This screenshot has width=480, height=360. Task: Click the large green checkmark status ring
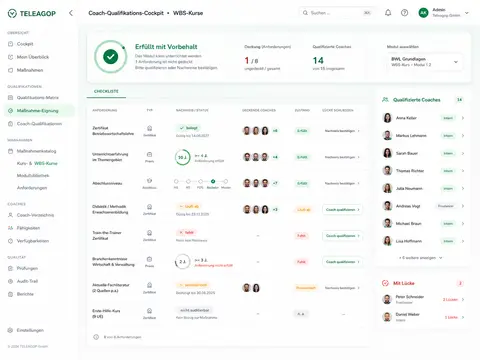coord(110,57)
